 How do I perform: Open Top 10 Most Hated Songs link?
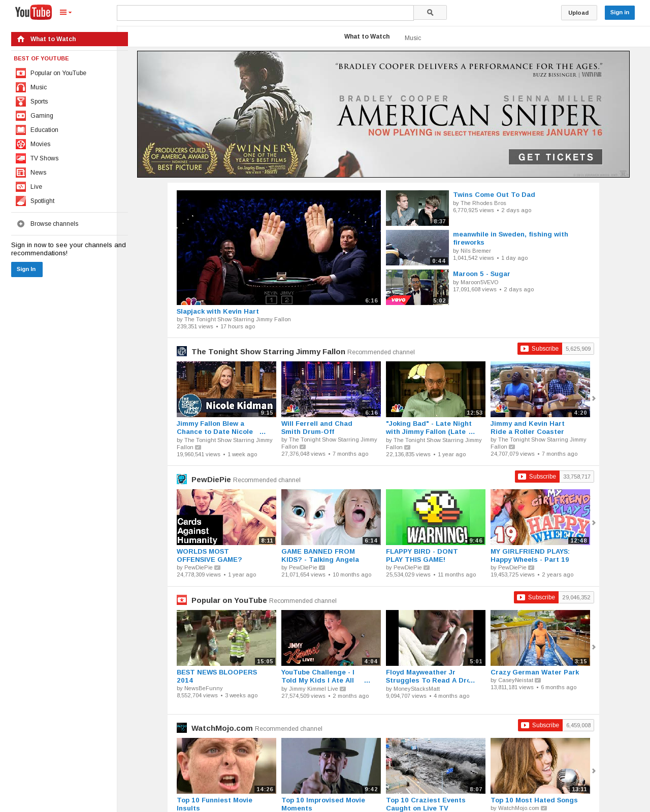point(534,800)
